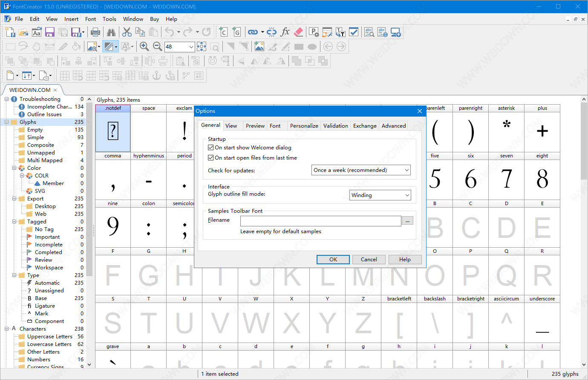Open the Insert menu

point(71,19)
